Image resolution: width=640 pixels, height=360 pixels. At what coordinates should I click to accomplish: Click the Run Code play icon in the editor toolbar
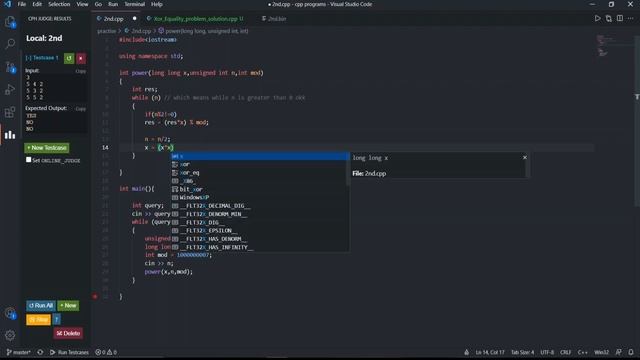point(598,18)
